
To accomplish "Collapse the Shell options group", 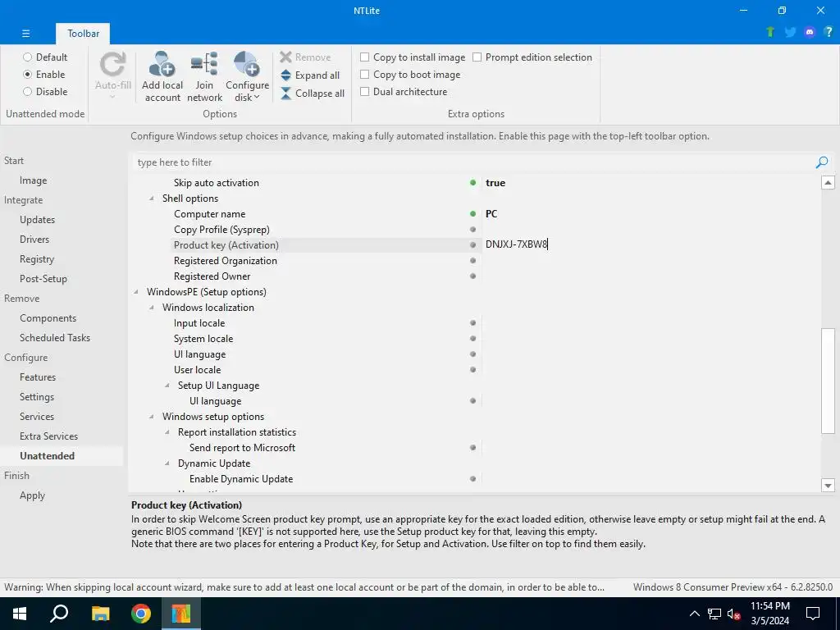I will (x=152, y=199).
